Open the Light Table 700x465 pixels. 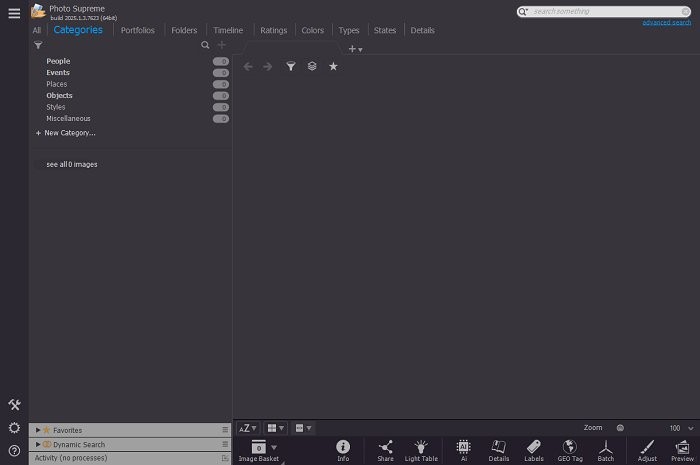tap(421, 451)
